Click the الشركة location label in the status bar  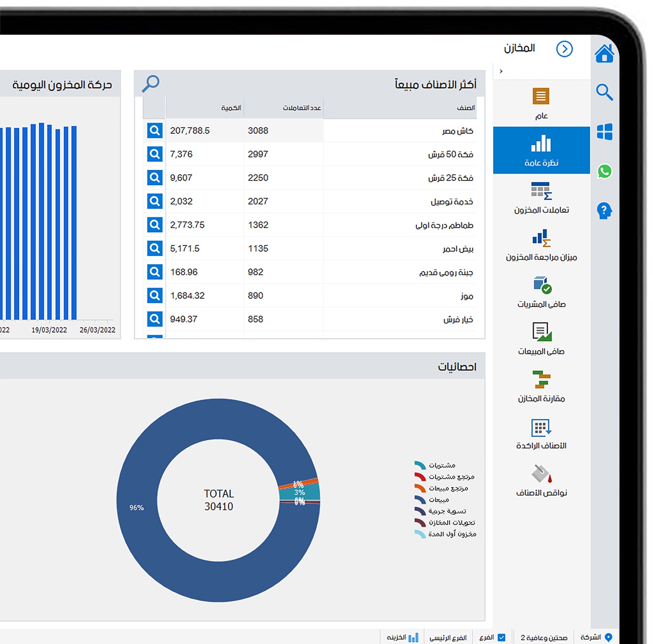point(596,637)
